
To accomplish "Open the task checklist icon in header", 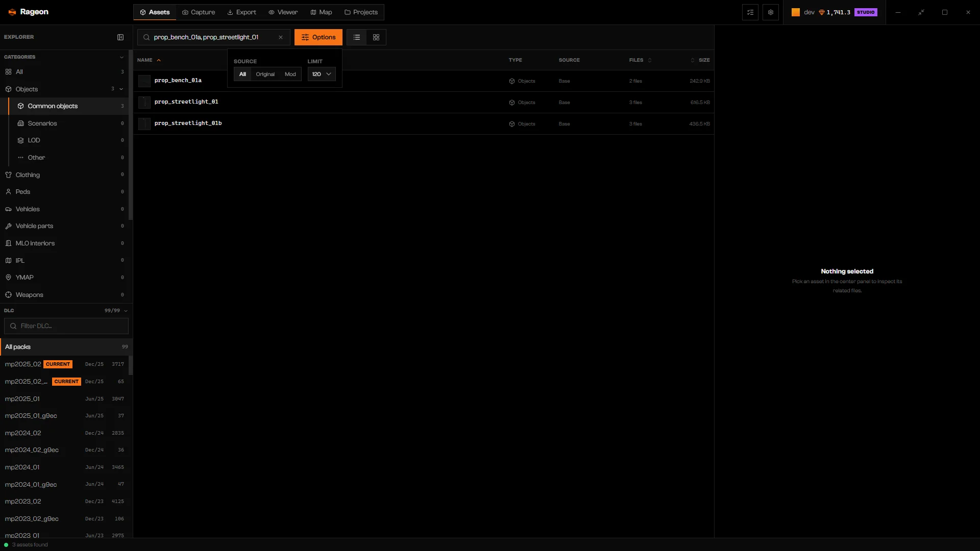I will [750, 12].
